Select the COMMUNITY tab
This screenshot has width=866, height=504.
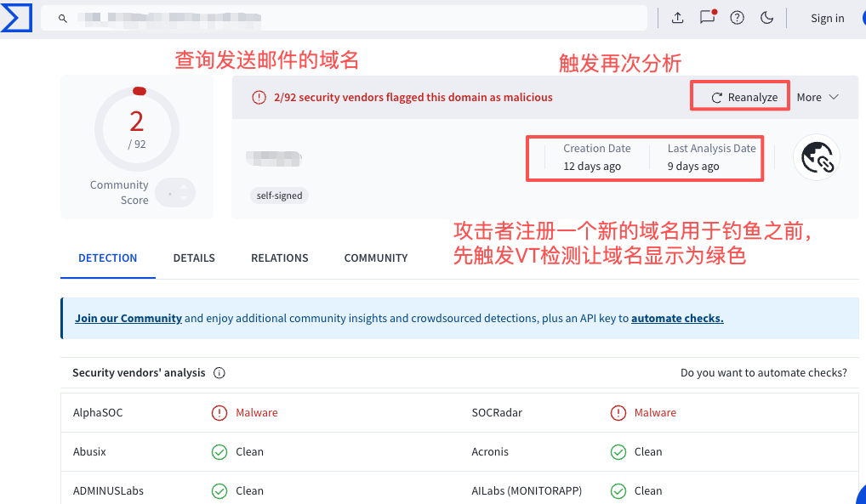(x=376, y=258)
